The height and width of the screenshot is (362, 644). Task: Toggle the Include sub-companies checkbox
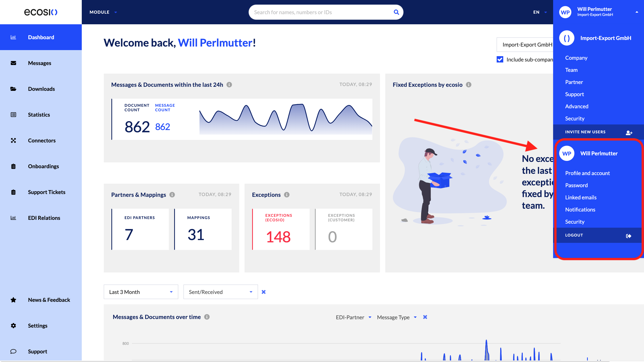pos(500,59)
